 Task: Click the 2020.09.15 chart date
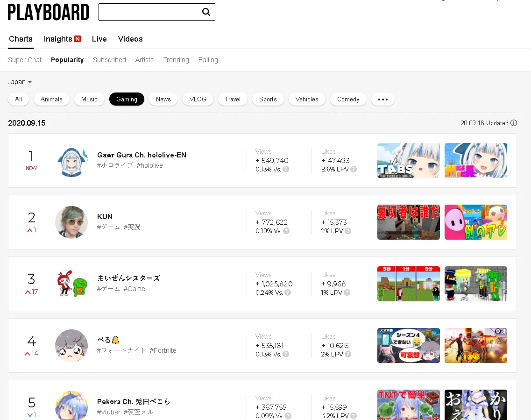pyautogui.click(x=27, y=123)
